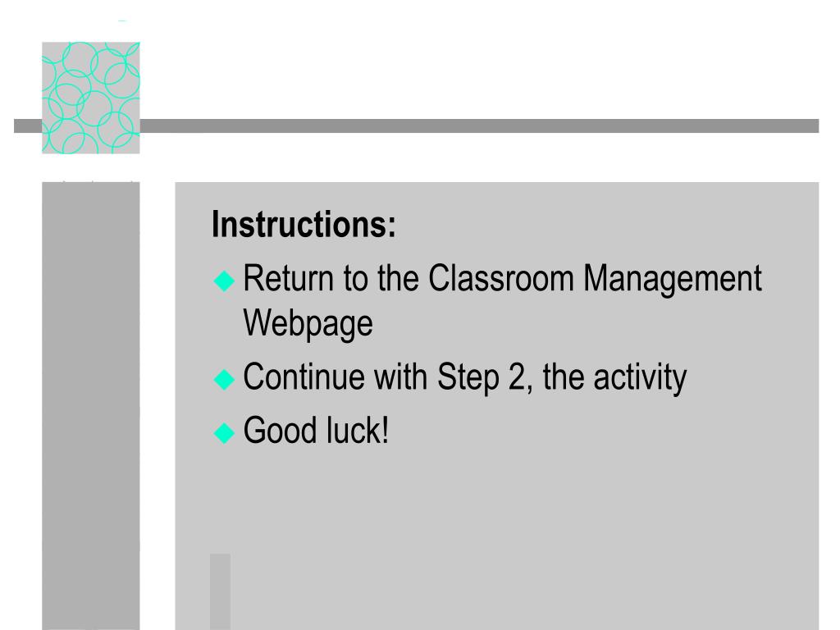Click the words the activity
840x630 pixels.
click(614, 377)
